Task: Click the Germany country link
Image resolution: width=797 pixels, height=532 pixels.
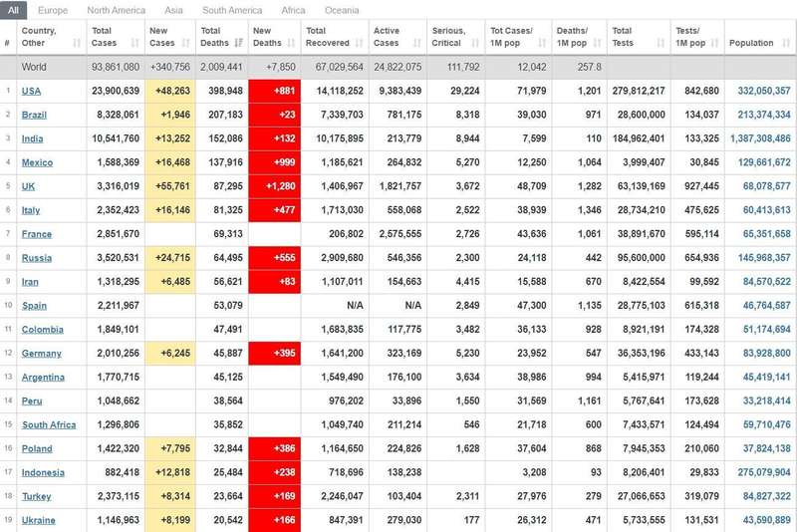Action: point(42,354)
